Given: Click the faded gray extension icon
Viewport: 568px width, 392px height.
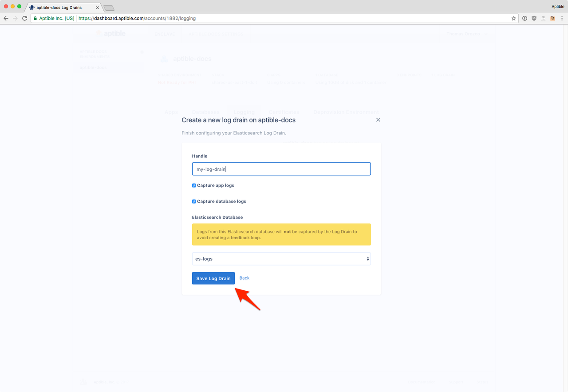Looking at the screenshot, I should 543,19.
